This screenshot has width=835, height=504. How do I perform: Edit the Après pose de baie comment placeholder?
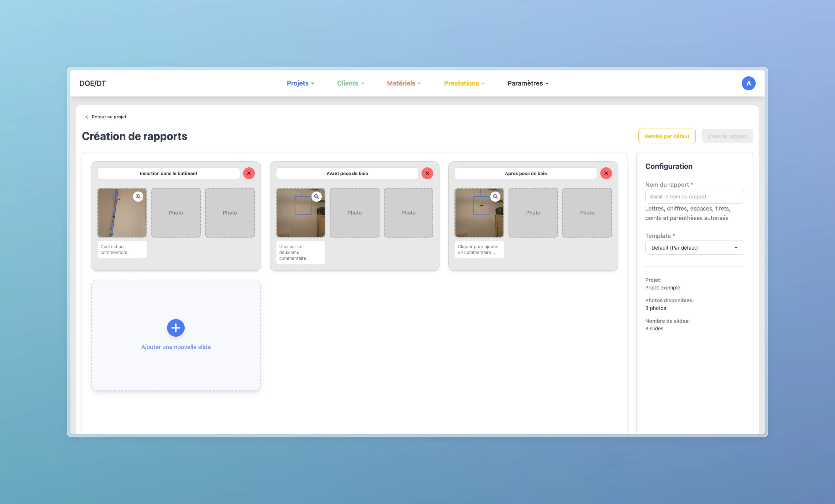tap(479, 250)
